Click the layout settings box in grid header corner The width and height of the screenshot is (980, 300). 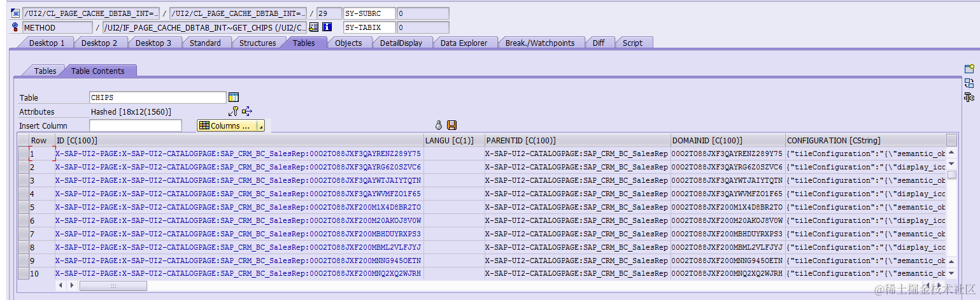click(x=951, y=140)
